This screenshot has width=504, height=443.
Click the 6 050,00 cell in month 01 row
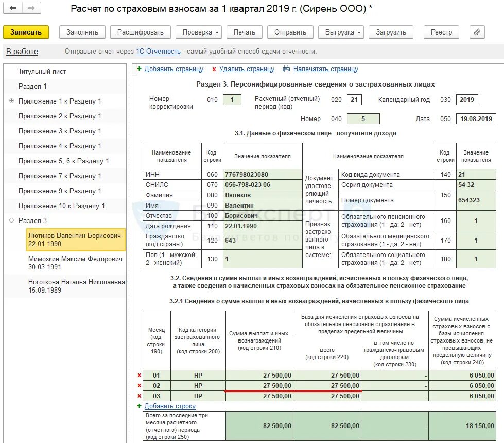point(462,375)
